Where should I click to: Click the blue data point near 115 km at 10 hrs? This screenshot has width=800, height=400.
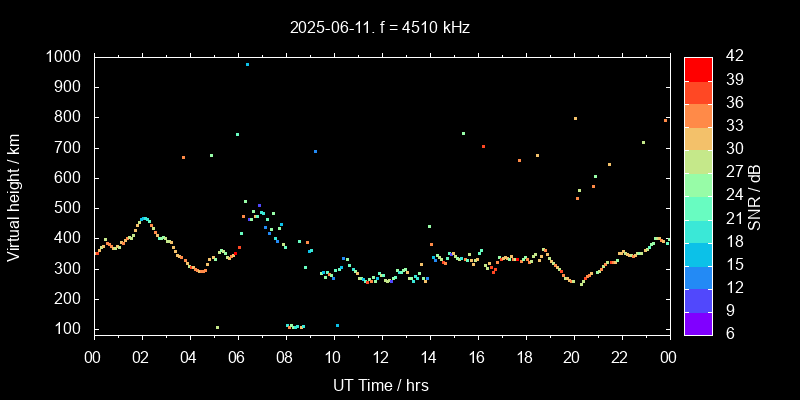(x=337, y=325)
